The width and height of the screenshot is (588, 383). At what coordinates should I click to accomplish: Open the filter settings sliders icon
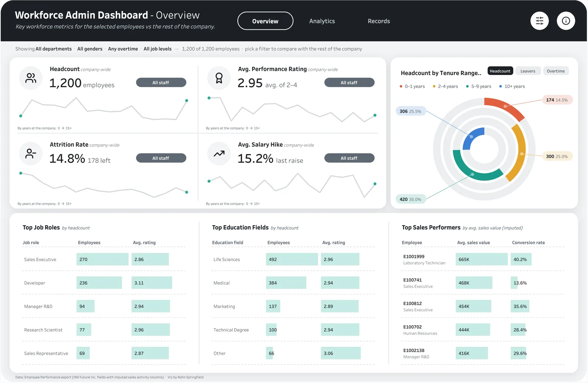click(x=539, y=21)
